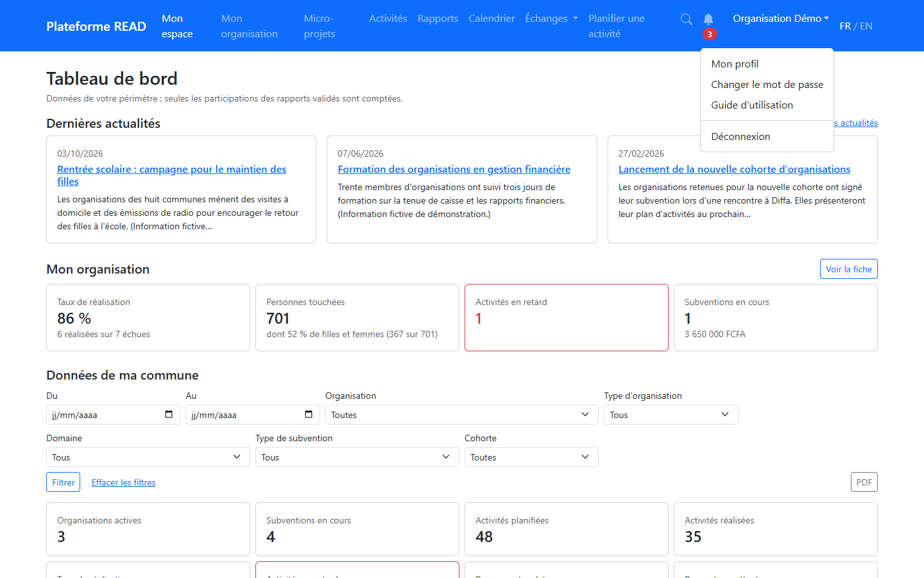The width and height of the screenshot is (924, 578).
Task: Open the Calendrier page
Action: pos(492,19)
